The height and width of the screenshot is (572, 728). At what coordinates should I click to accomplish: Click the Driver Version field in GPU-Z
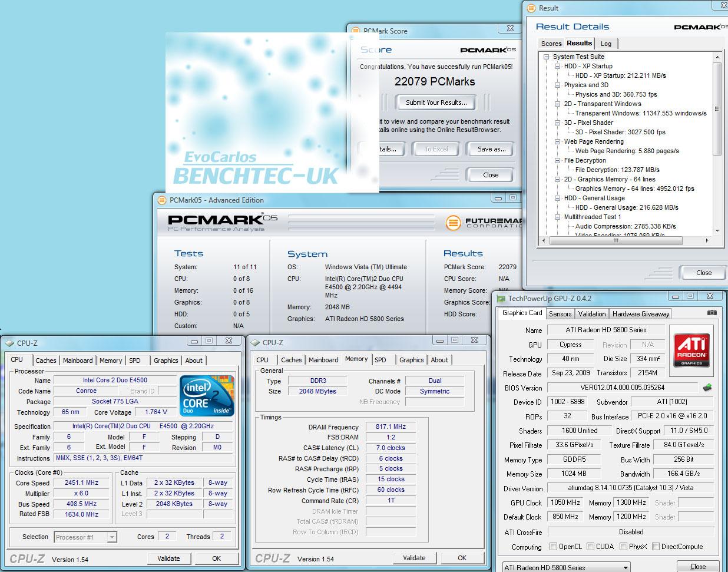point(630,488)
